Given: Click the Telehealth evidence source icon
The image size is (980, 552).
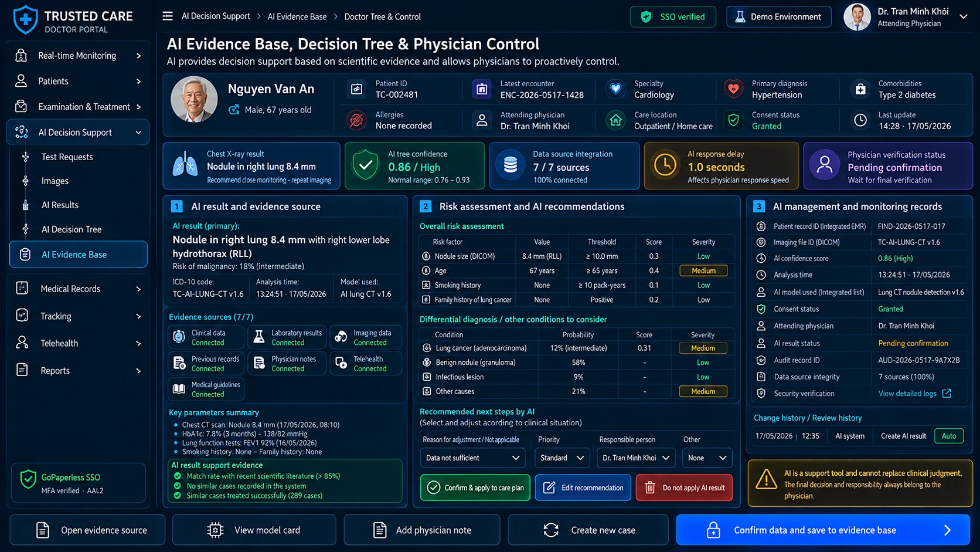Looking at the screenshot, I should pos(341,364).
